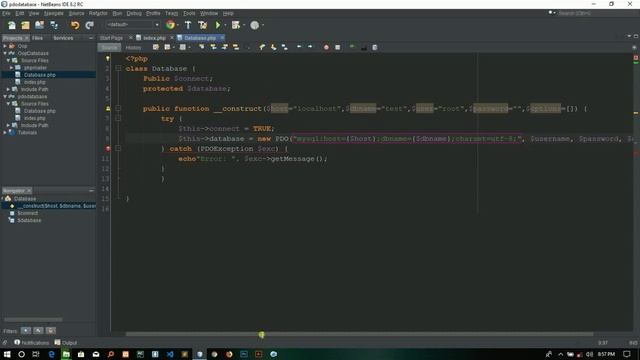
Task: Select Database.php under OopDatabase Source Files
Action: pyautogui.click(x=40, y=75)
